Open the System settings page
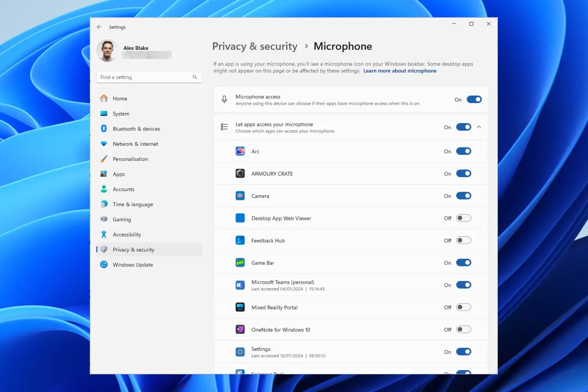Viewport: 588px width, 392px height. tap(121, 114)
